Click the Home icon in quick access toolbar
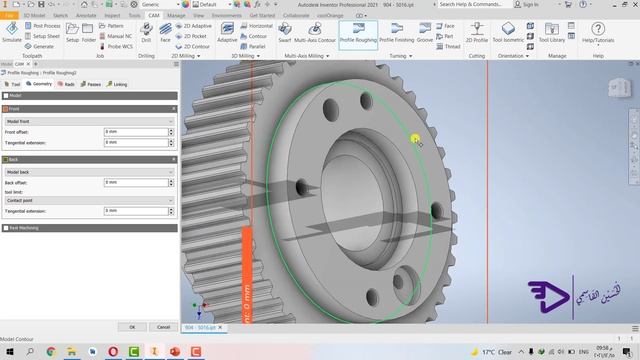The image size is (640, 360). point(84,4)
